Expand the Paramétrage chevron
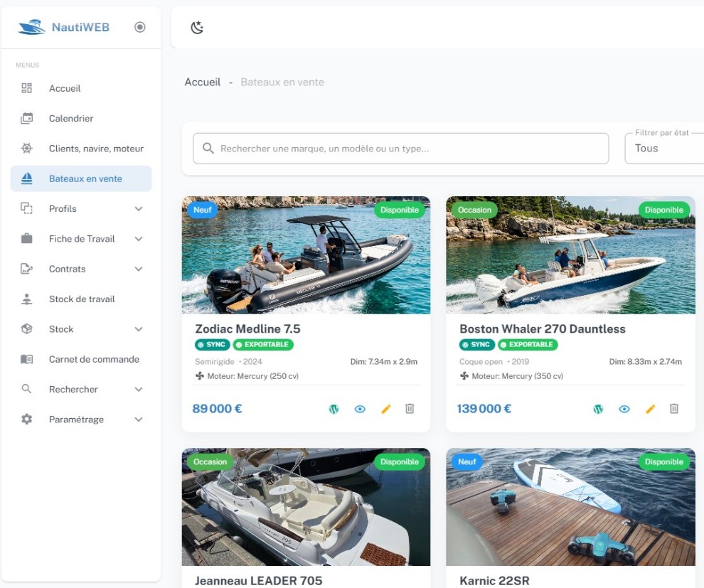Screen dimensions: 704x588 [x=139, y=419]
